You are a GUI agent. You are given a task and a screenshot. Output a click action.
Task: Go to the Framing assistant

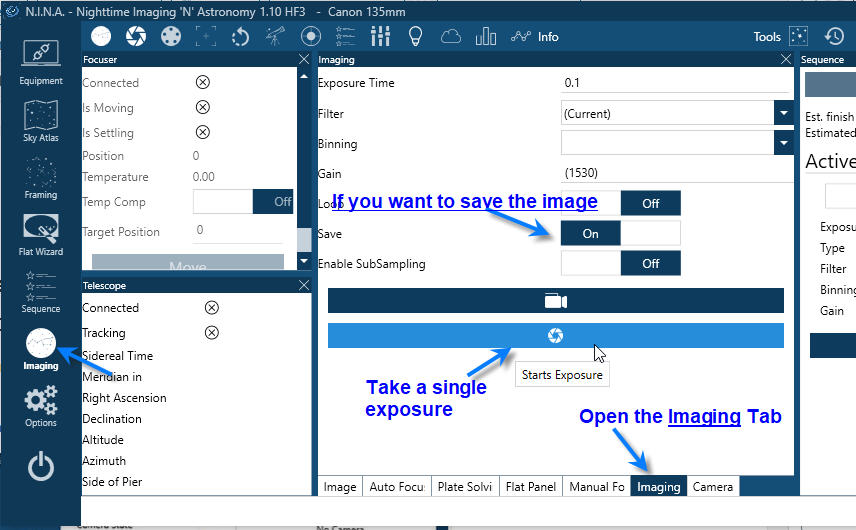[x=40, y=177]
